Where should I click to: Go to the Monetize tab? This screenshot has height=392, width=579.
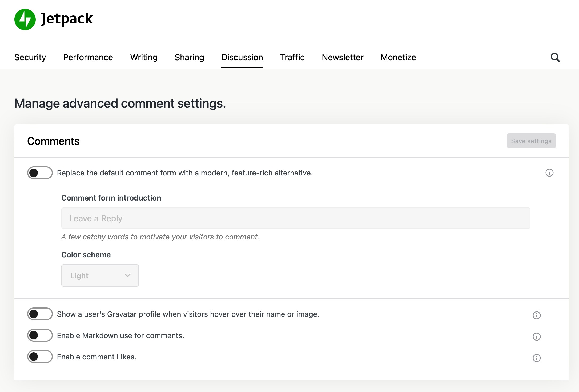[x=398, y=57]
